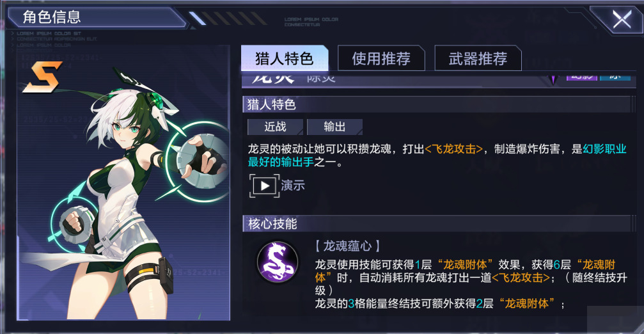This screenshot has height=334, width=644.
Task: Close the 角色信息 panel with X
Action: [x=622, y=19]
